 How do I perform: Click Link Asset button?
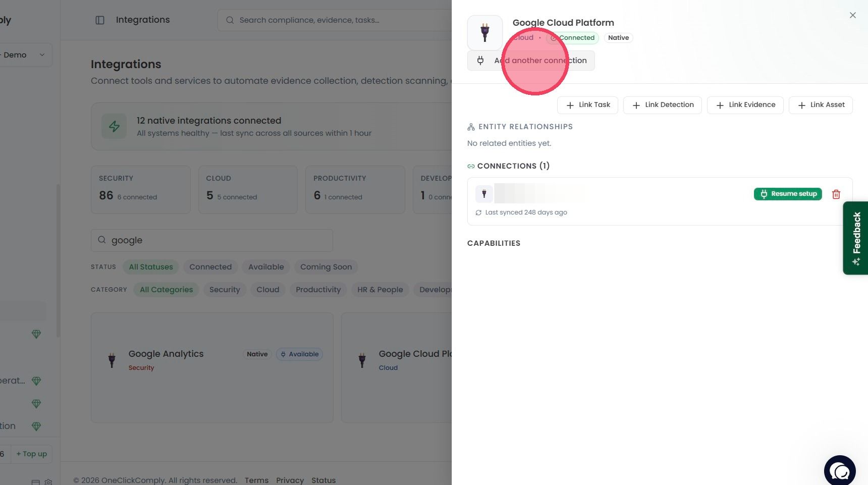[x=821, y=105]
